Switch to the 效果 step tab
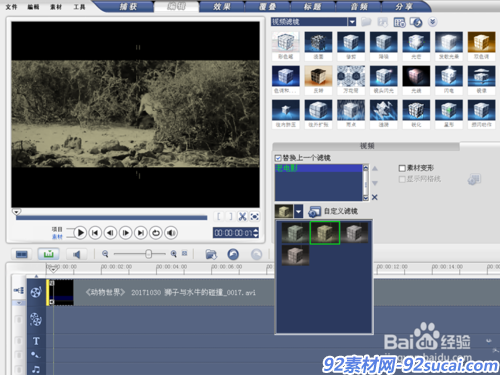The height and width of the screenshot is (375, 500). [x=222, y=7]
